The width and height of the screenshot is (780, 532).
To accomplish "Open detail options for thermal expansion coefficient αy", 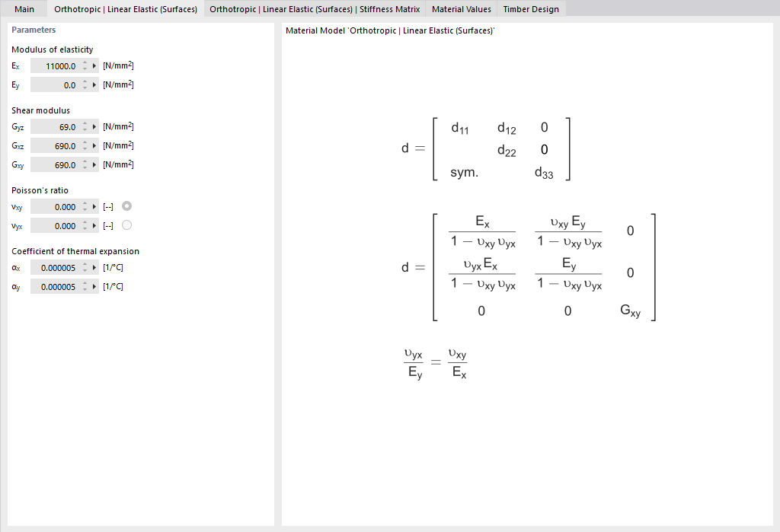I will pos(94,286).
